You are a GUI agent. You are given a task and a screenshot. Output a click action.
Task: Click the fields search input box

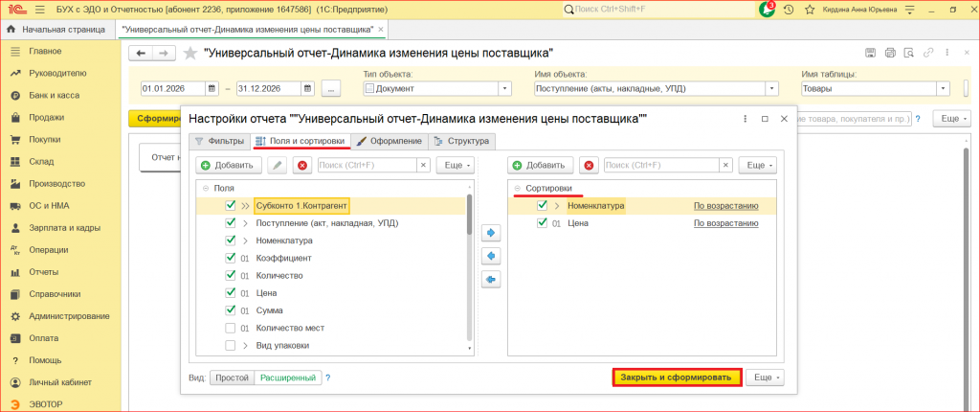point(367,166)
